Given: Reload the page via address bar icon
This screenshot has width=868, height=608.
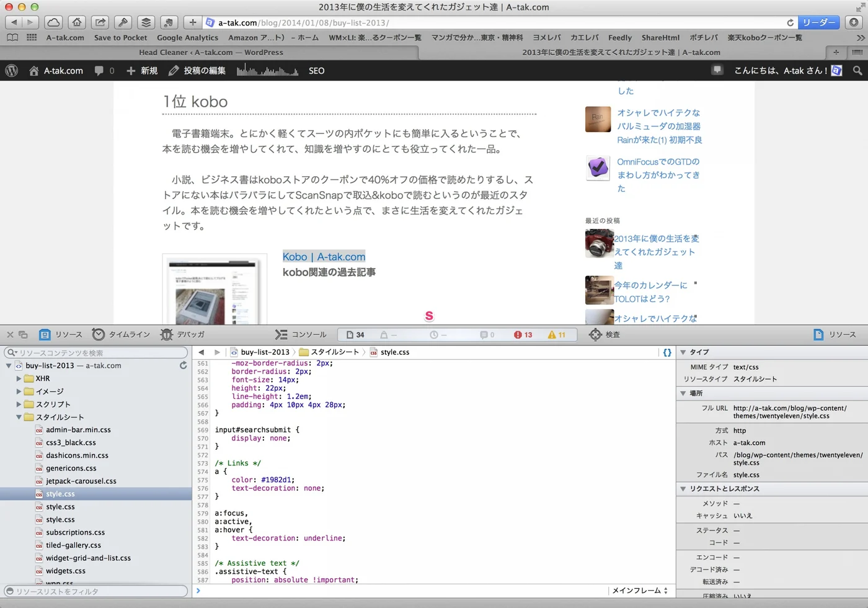Looking at the screenshot, I should pos(790,22).
